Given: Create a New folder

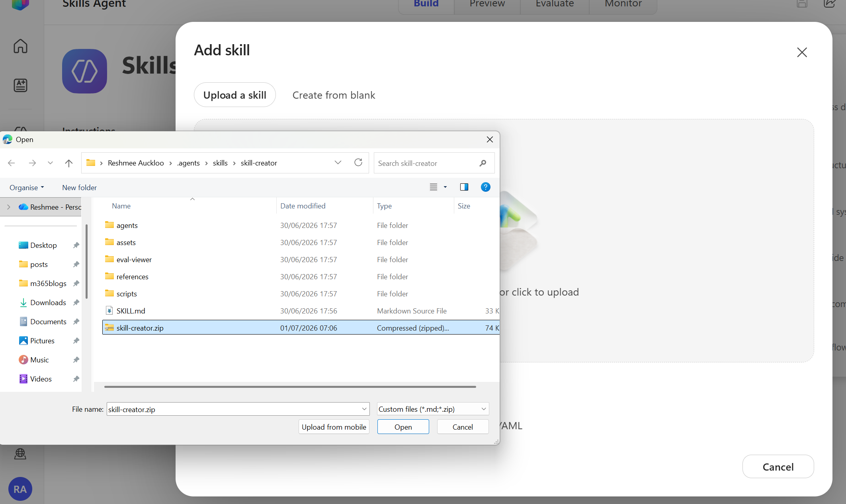Looking at the screenshot, I should click(79, 187).
